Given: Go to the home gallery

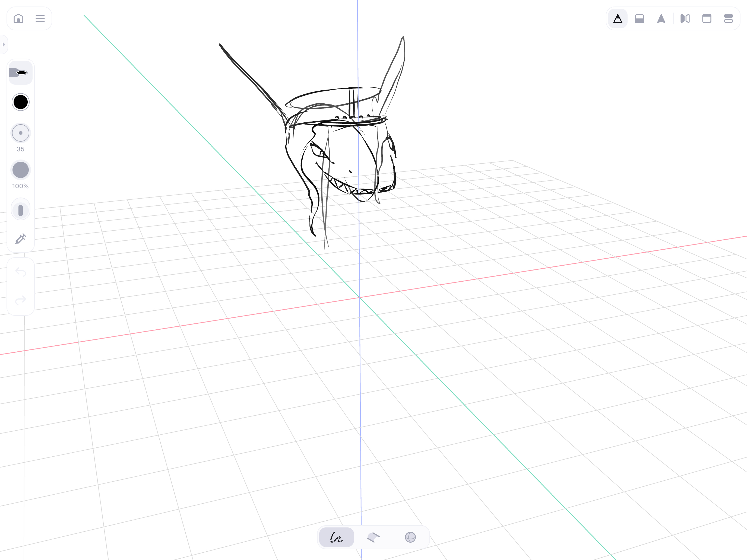Looking at the screenshot, I should pos(18,18).
